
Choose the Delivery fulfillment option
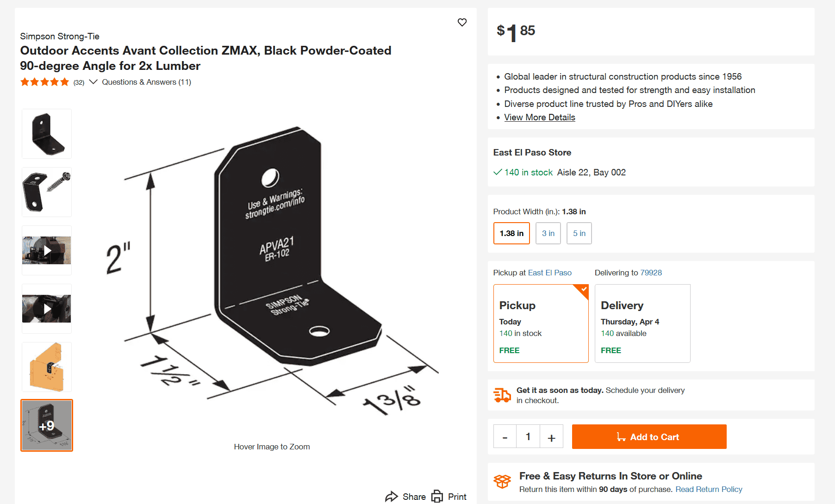pos(642,324)
